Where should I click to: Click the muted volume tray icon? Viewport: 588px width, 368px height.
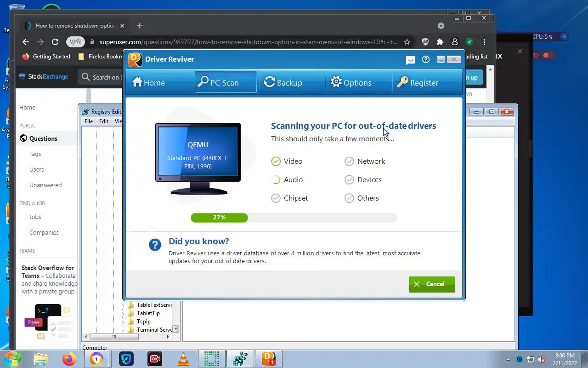point(542,359)
